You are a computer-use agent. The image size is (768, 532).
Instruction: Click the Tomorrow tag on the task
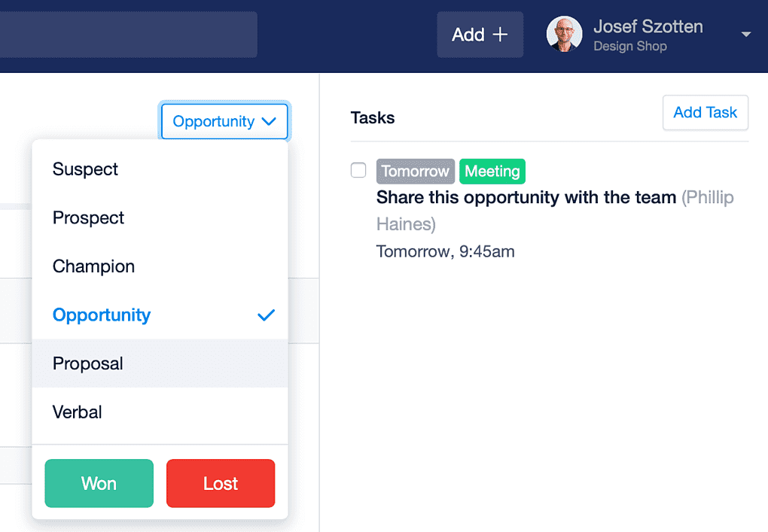416,172
